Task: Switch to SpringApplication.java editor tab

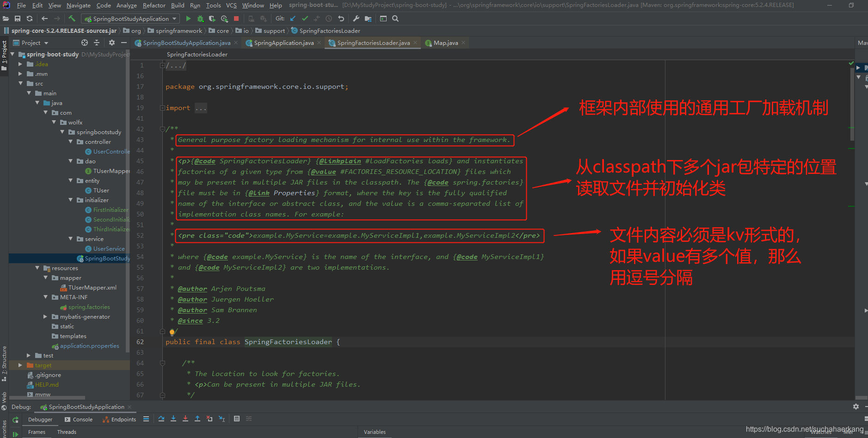Action: (x=284, y=43)
